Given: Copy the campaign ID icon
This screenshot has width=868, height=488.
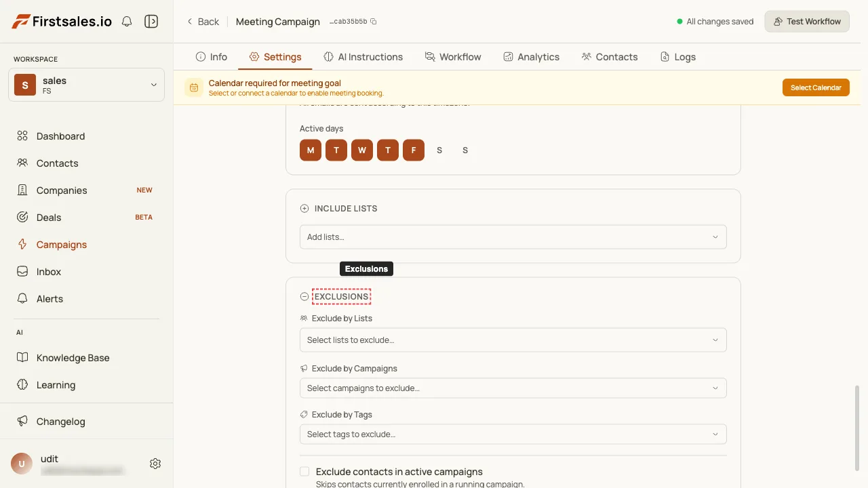Looking at the screenshot, I should 374,22.
